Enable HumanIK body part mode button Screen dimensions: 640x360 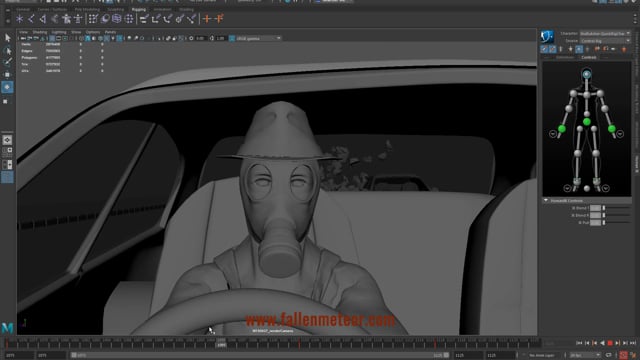click(552, 49)
